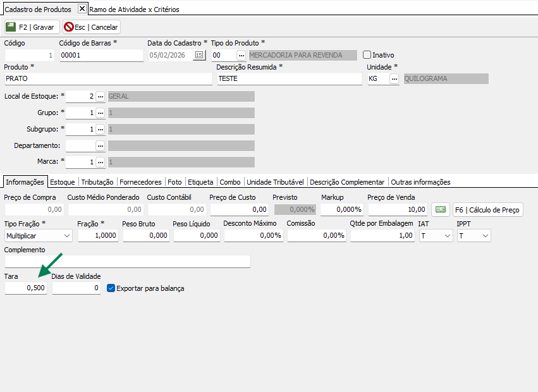Click the F2 Gravar button
Image resolution: width=538 pixels, height=392 pixels.
pyautogui.click(x=32, y=27)
